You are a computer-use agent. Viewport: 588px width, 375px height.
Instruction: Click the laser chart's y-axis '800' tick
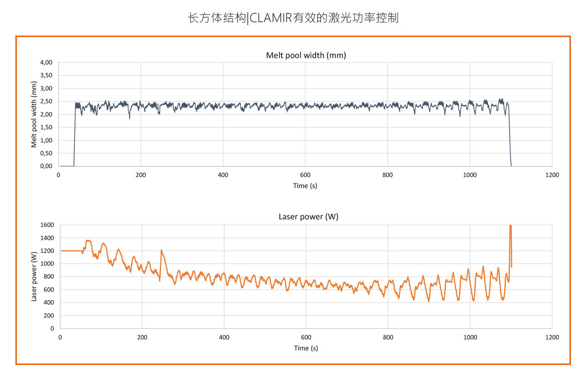[49, 276]
